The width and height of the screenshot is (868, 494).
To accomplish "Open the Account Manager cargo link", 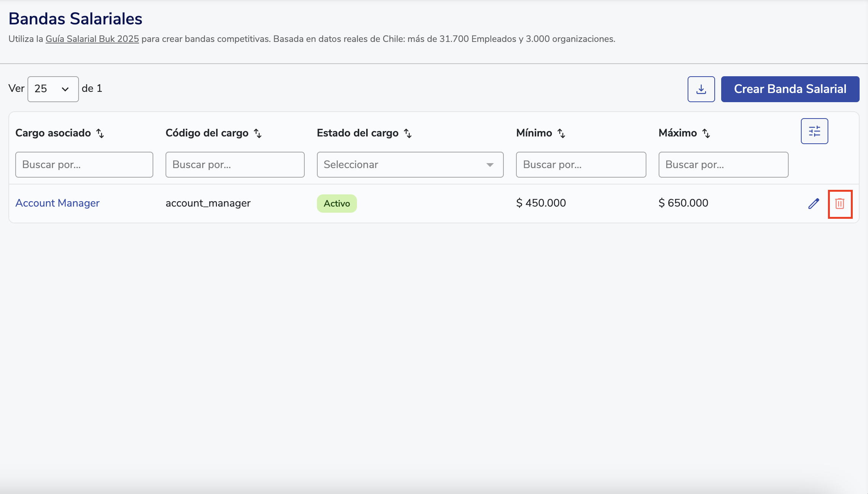I will pyautogui.click(x=58, y=203).
